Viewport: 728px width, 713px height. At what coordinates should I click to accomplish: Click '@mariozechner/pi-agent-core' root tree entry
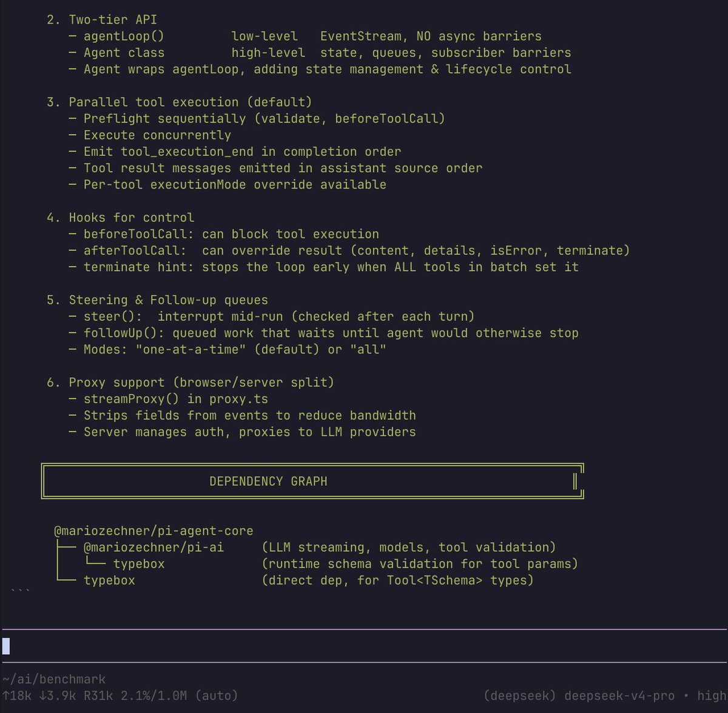pyautogui.click(x=154, y=531)
